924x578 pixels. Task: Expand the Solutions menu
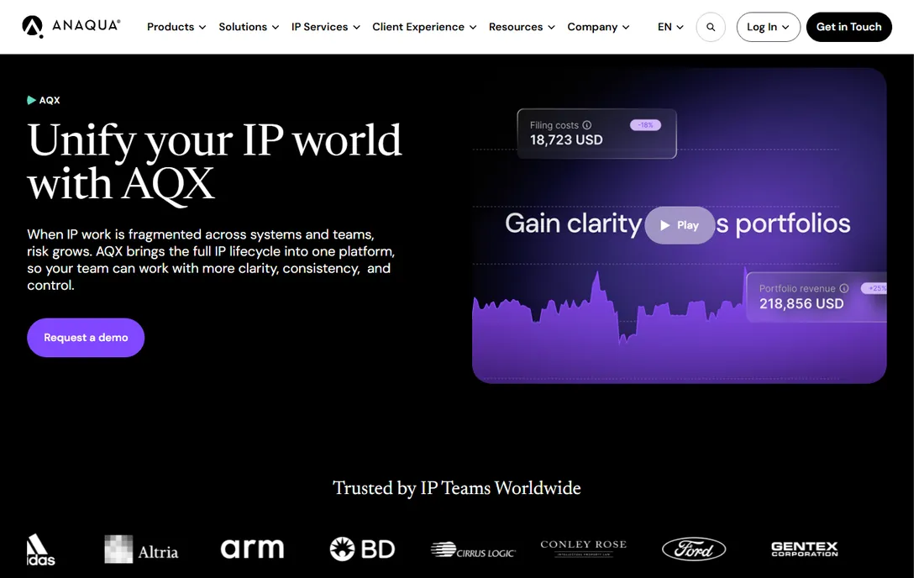[x=249, y=27]
